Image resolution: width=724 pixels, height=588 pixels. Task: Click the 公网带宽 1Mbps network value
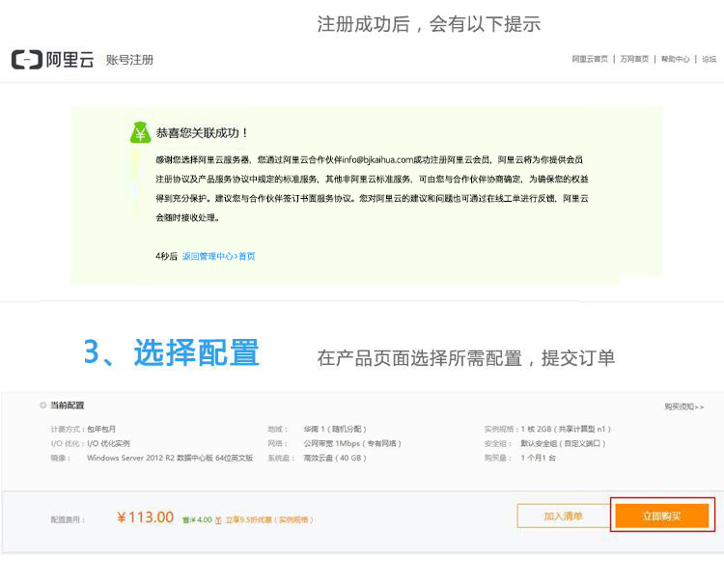pyautogui.click(x=352, y=443)
